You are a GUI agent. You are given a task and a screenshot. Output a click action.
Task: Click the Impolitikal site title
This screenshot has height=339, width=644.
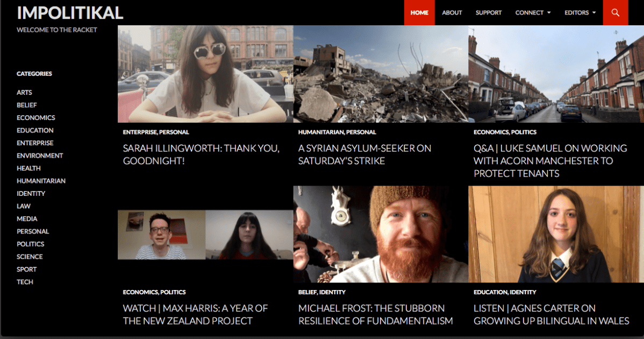pos(70,13)
